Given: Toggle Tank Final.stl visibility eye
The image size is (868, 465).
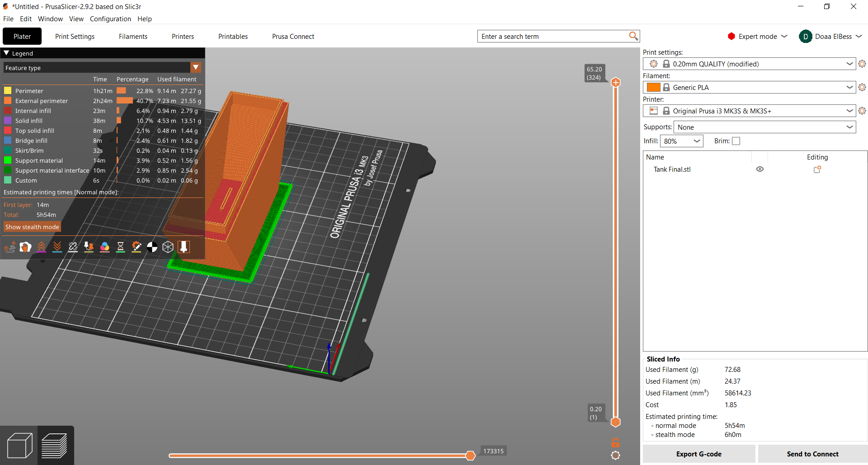Looking at the screenshot, I should click(760, 169).
